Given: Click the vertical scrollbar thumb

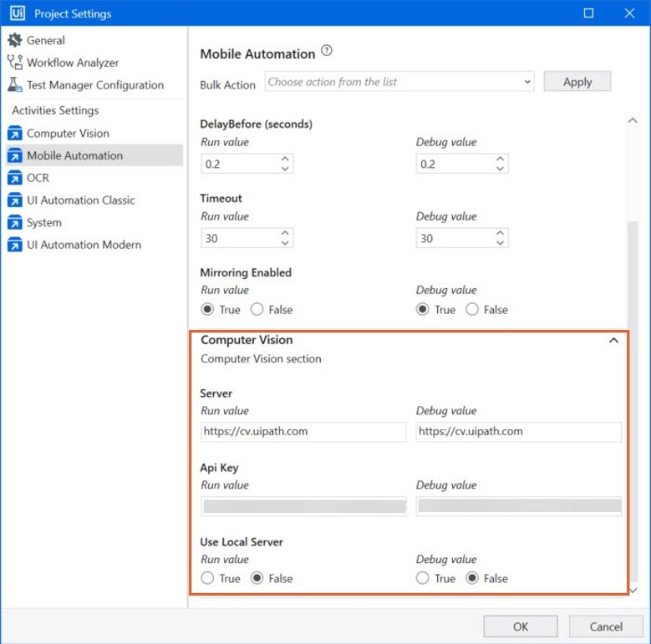Looking at the screenshot, I should (633, 402).
